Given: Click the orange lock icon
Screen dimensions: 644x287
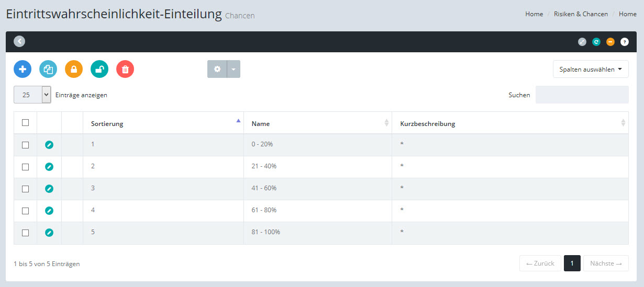Looking at the screenshot, I should pos(74,69).
